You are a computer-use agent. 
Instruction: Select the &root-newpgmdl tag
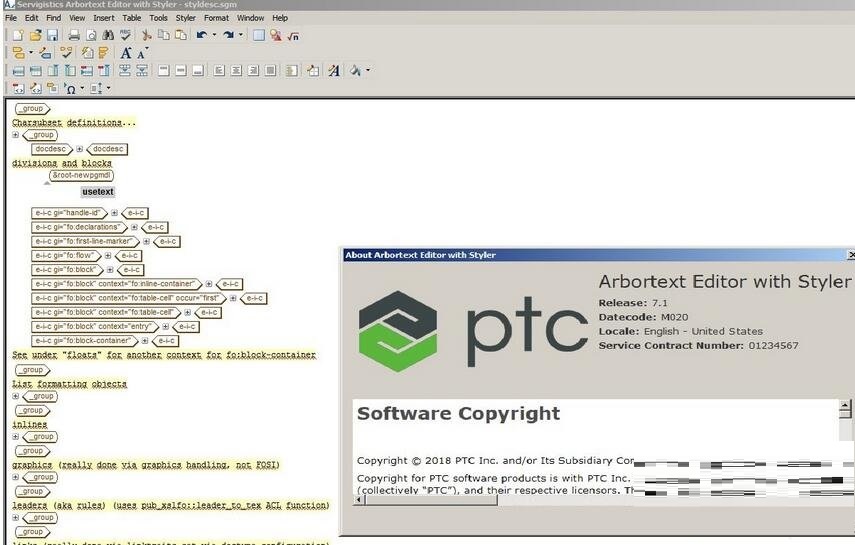(81, 176)
